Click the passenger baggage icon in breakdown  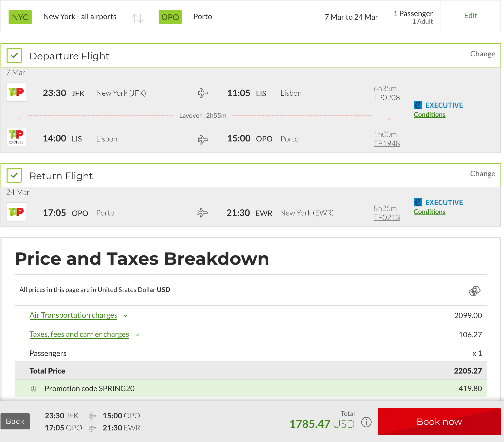pos(474,291)
